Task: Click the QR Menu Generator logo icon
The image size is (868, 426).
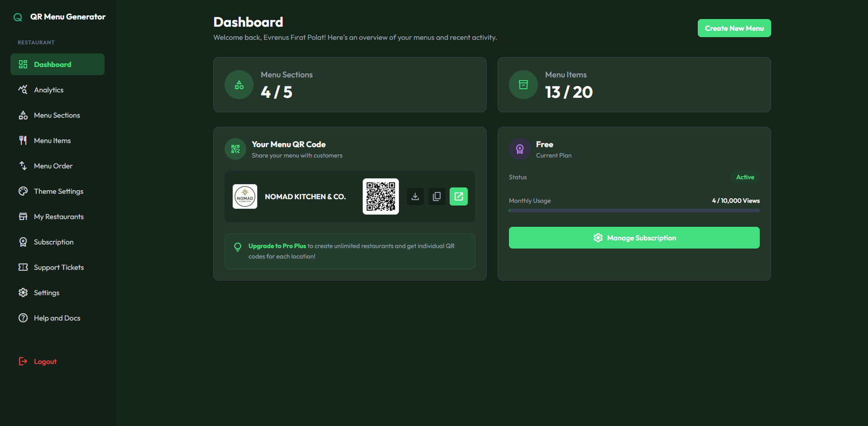Action: [18, 17]
